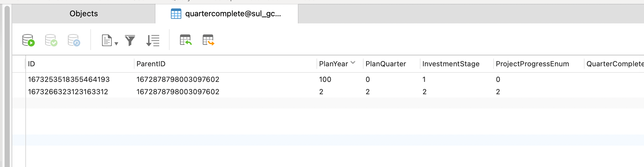644x167 pixels.
Task: Click the Commit transaction icon with checkmark
Action: click(x=51, y=41)
